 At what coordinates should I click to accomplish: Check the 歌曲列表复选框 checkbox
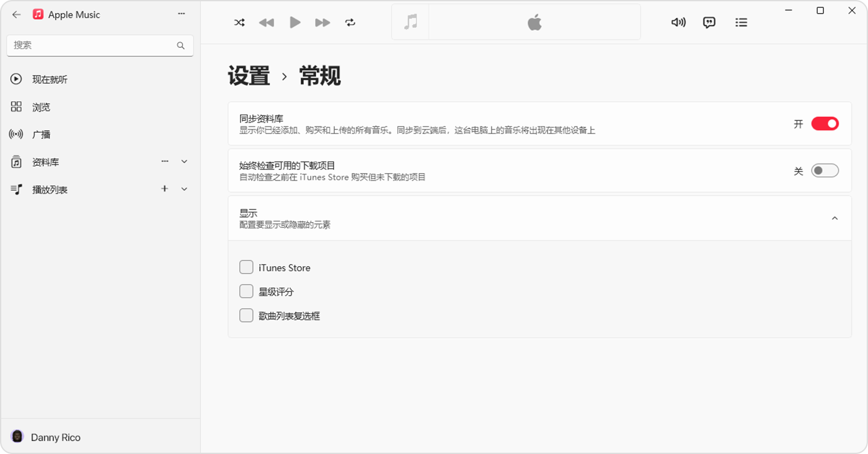246,316
